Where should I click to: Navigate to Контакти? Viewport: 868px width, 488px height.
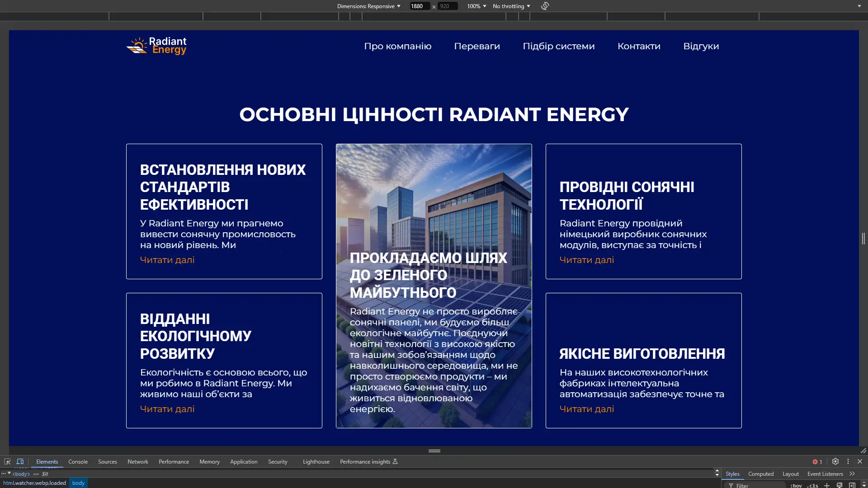tap(639, 46)
